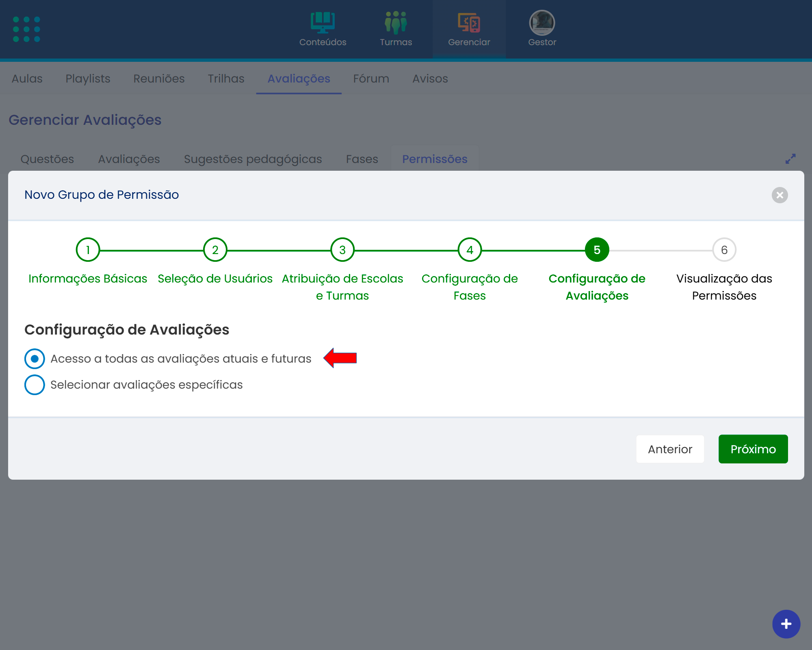
Task: Go to step 3 Atribuição de Escolas
Action: [x=342, y=250]
